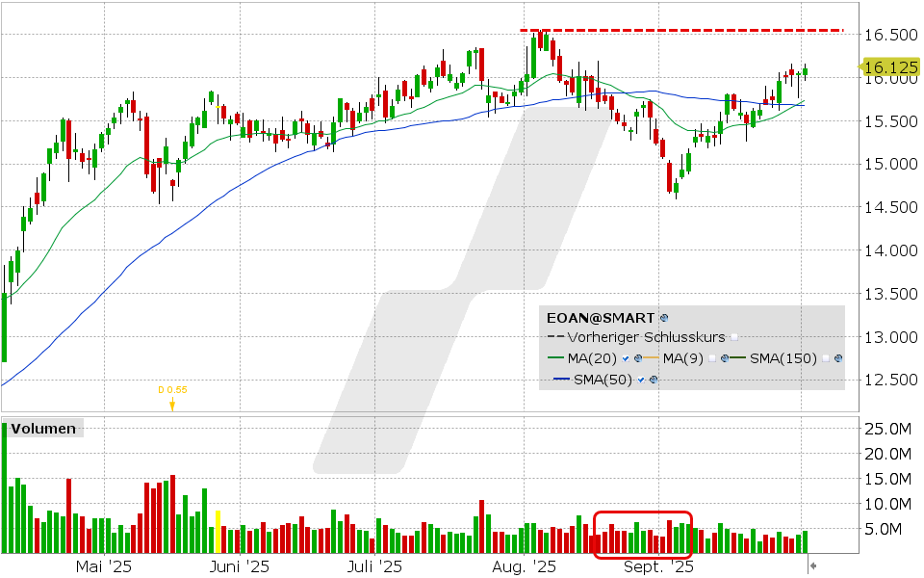Click the Volumen panel label
Screen dimensions: 924x578
point(43,429)
